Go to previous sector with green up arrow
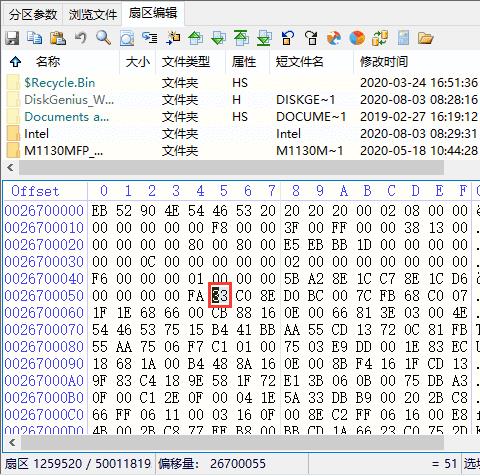This screenshot has height=476, width=480. (195, 38)
